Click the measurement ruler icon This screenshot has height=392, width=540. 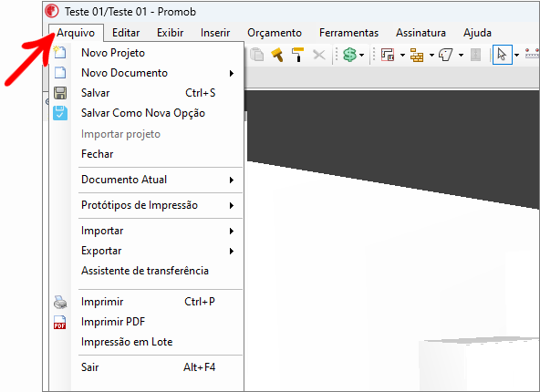[x=532, y=54]
